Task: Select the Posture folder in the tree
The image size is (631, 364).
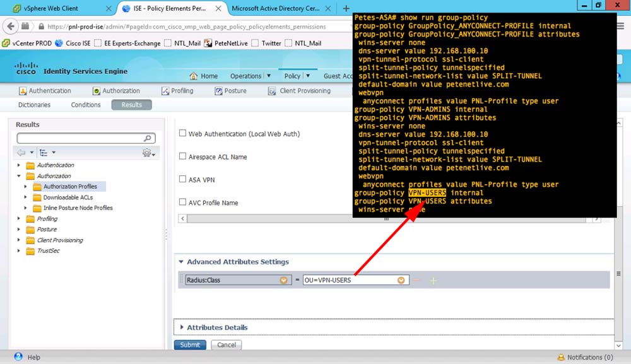Action: 47,229
